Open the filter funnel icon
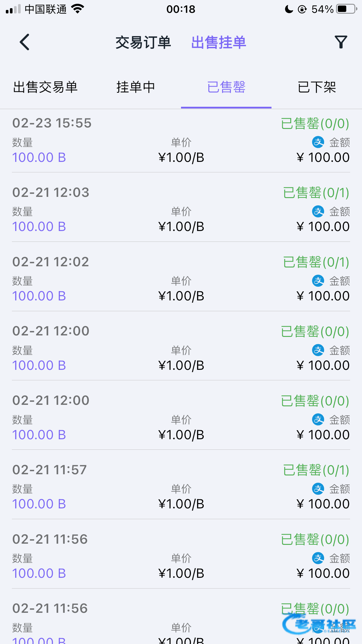 341,42
